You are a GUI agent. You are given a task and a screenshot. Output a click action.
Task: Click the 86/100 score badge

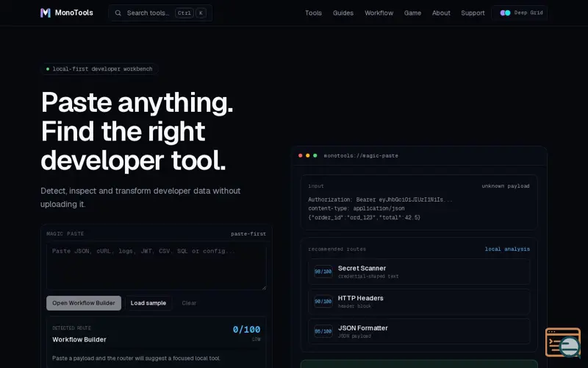tap(323, 331)
